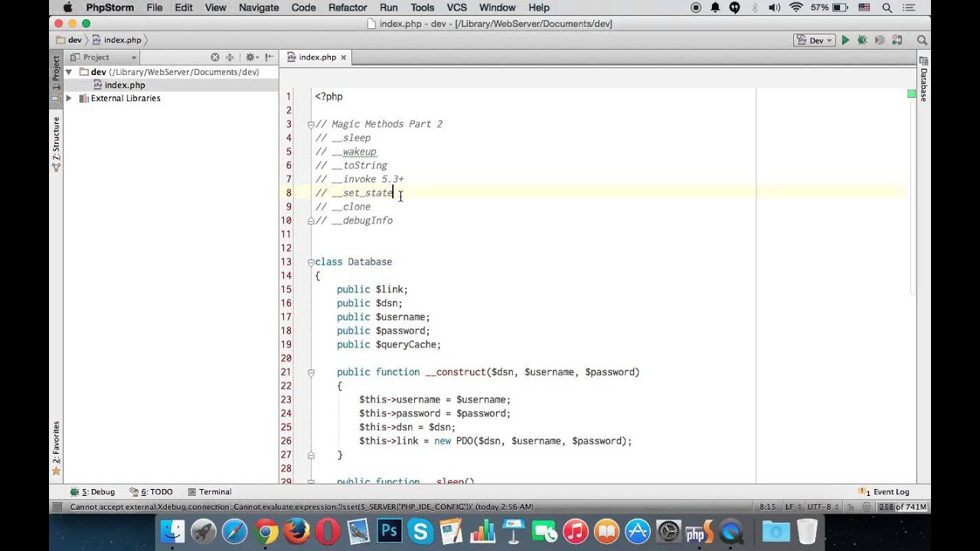The height and width of the screenshot is (551, 980).
Task: Open the Project view type dropdown
Action: pos(103,57)
